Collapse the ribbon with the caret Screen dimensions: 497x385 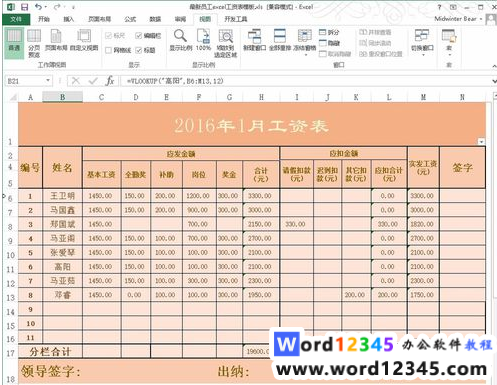pyautogui.click(x=494, y=67)
